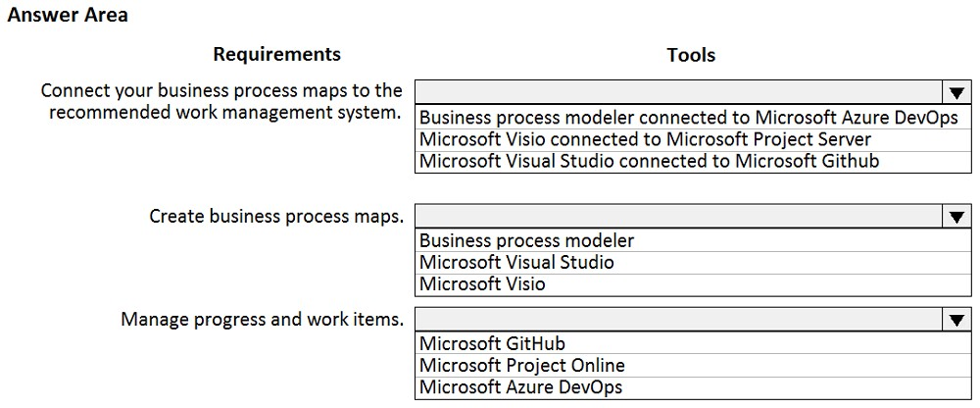Choose Microsoft Visio connected to Microsoft Project Server

pyautogui.click(x=693, y=139)
